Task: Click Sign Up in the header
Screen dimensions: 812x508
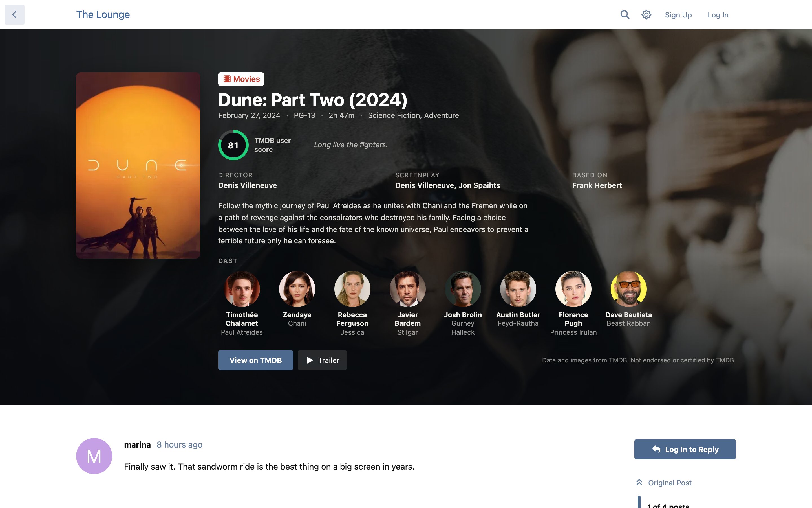Action: [678, 15]
